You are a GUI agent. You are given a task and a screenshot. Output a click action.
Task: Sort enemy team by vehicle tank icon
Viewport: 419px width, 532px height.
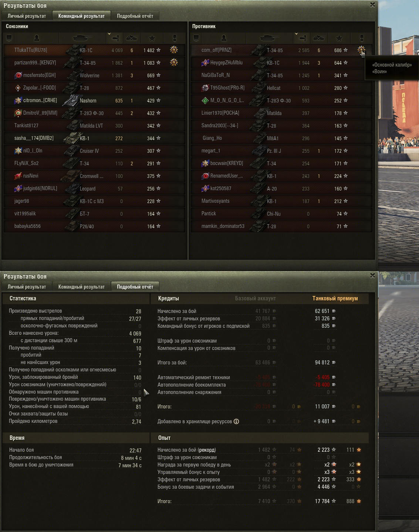(x=270, y=38)
